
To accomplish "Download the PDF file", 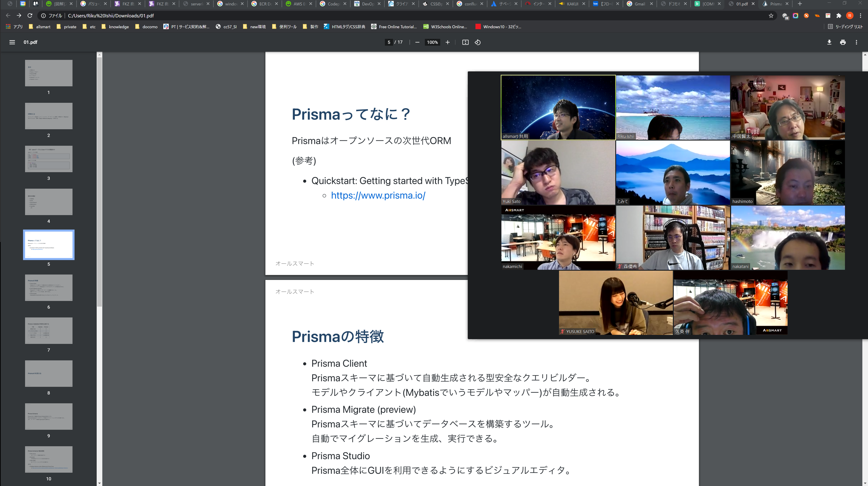I will click(x=829, y=42).
